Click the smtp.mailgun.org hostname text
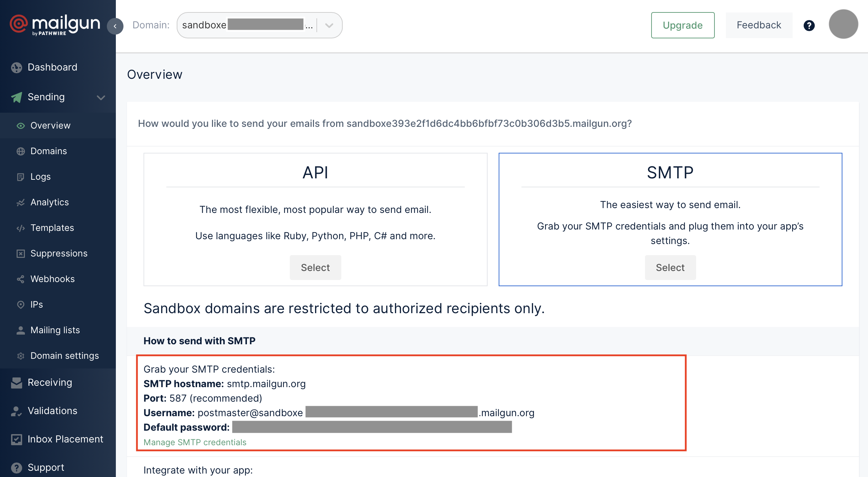Image resolution: width=868 pixels, height=477 pixels. pos(266,384)
